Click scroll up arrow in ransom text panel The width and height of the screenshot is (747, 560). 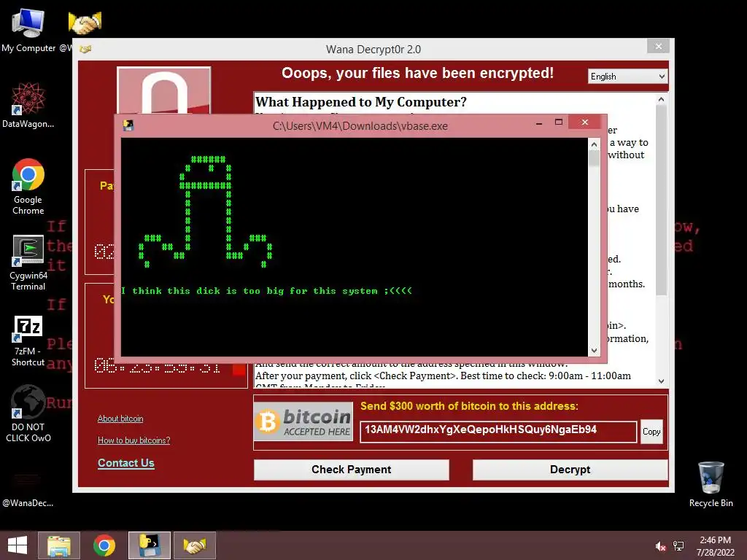[x=661, y=99]
